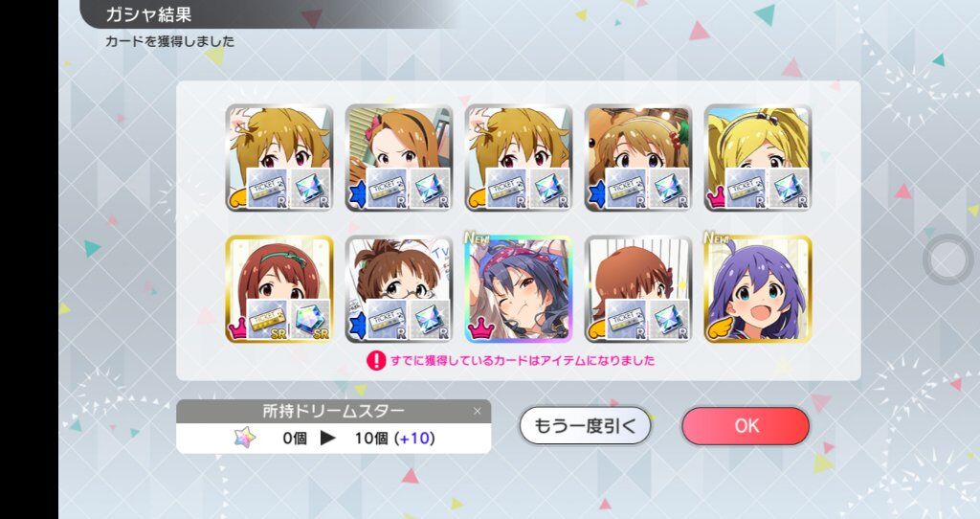Screen dimensions: 980x519
Task: Tap the first card in the top row
Action: pos(279,158)
